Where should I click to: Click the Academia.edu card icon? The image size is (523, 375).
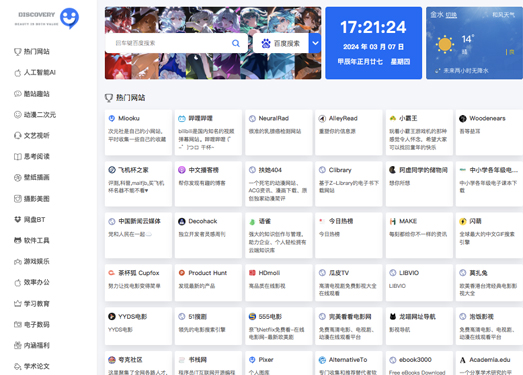pyautogui.click(x=463, y=360)
